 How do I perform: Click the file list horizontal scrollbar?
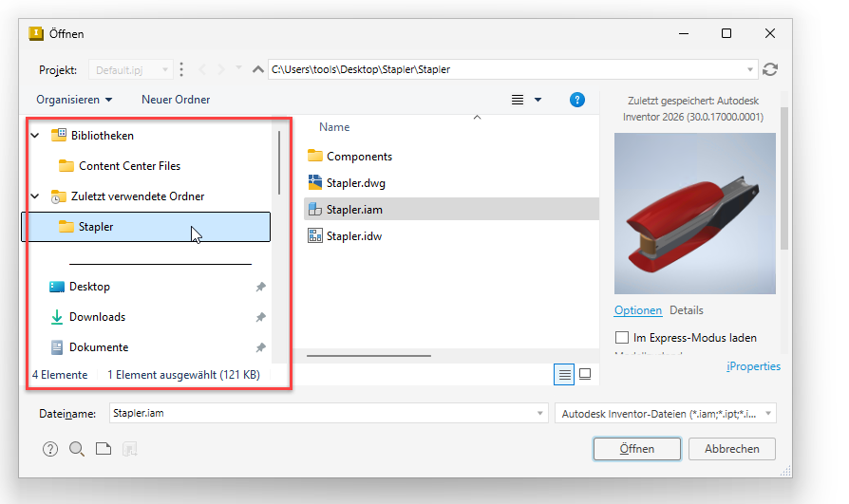(x=368, y=356)
